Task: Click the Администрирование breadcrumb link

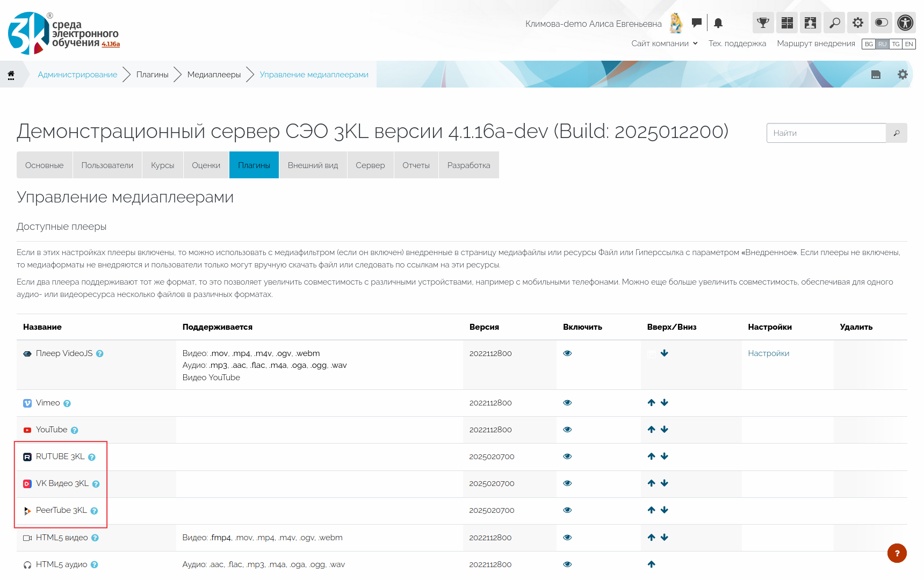Action: [77, 75]
